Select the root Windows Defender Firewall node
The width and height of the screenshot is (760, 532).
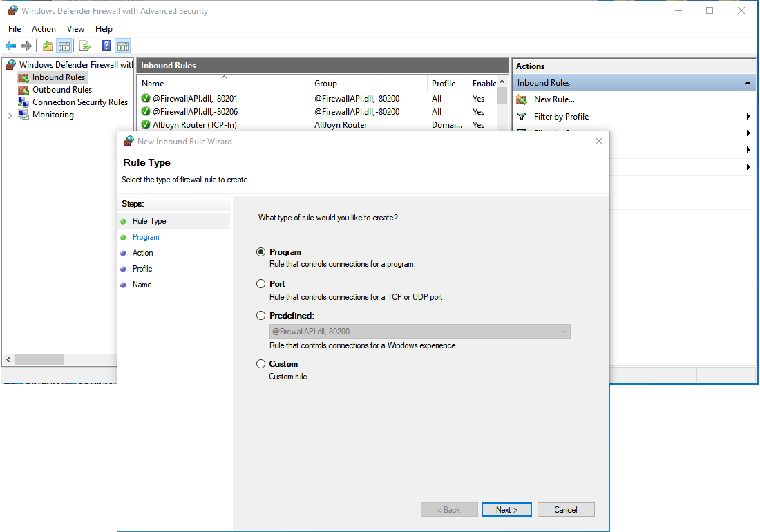(x=75, y=65)
